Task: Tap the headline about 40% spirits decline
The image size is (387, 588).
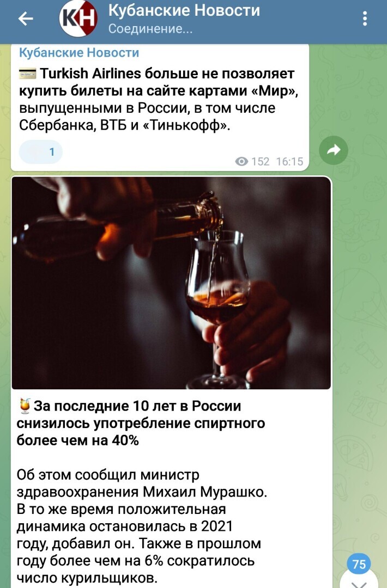Action: click(141, 423)
